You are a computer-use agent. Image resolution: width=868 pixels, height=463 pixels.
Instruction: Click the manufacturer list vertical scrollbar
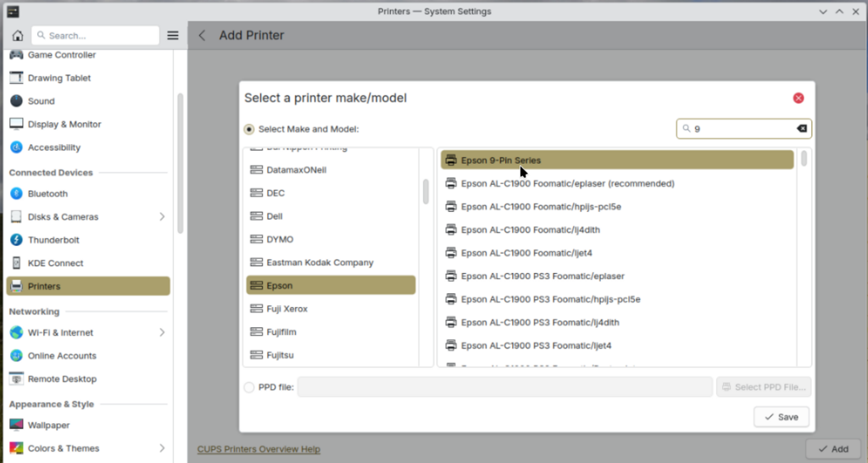[426, 192]
